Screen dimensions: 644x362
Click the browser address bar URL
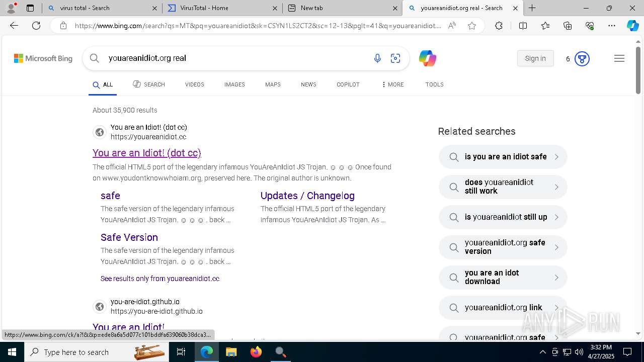pyautogui.click(x=258, y=26)
